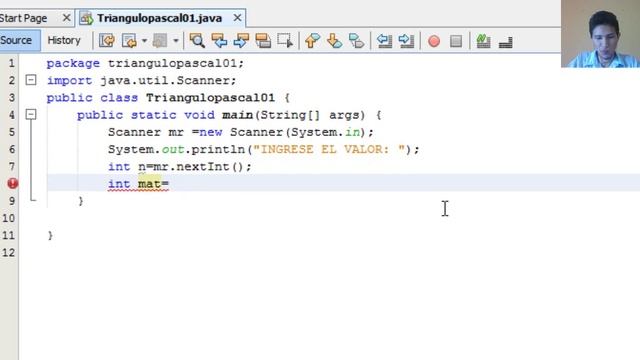Toggle Rectangular Selection mode
The image size is (640, 360).
285,41
